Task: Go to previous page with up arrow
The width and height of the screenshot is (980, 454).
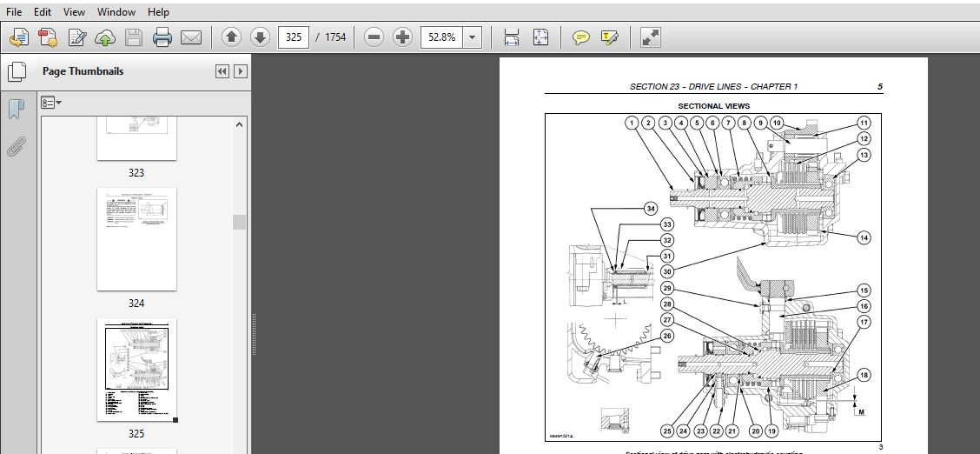Action: pos(231,37)
